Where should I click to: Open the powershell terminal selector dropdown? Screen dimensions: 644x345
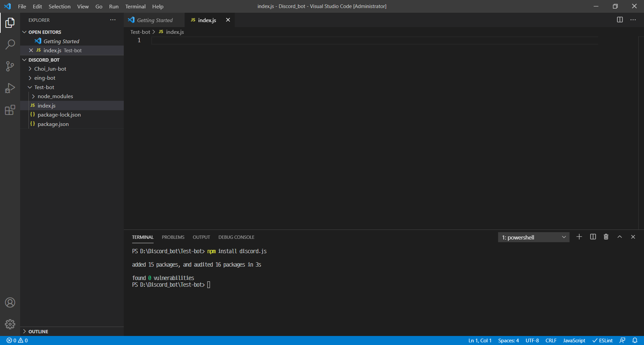pyautogui.click(x=534, y=237)
